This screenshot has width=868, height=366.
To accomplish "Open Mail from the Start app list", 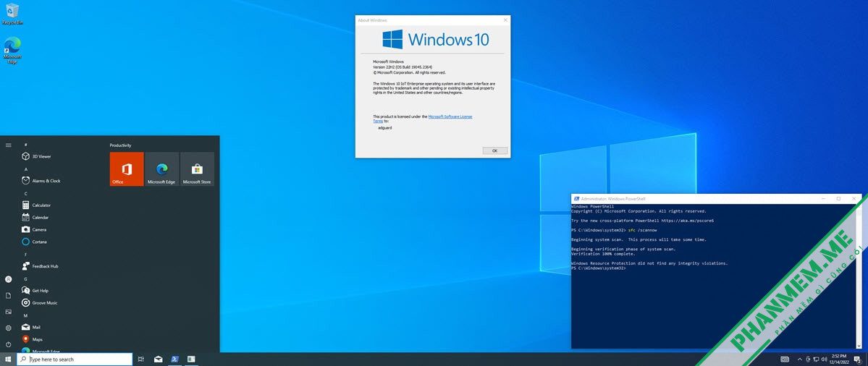I will 31,327.
